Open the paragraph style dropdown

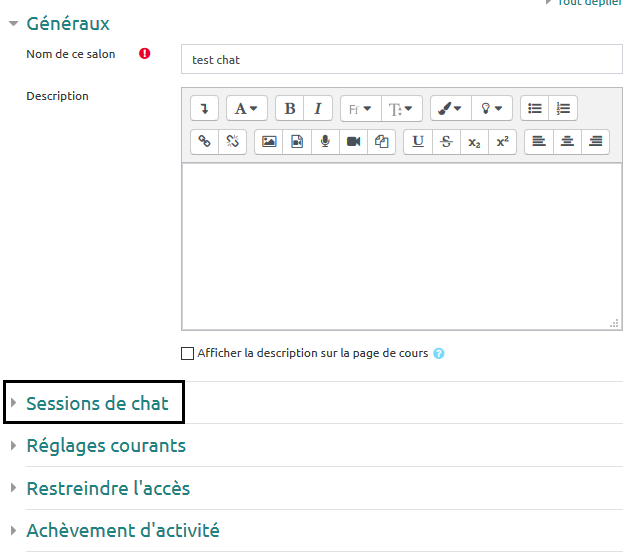pos(246,109)
